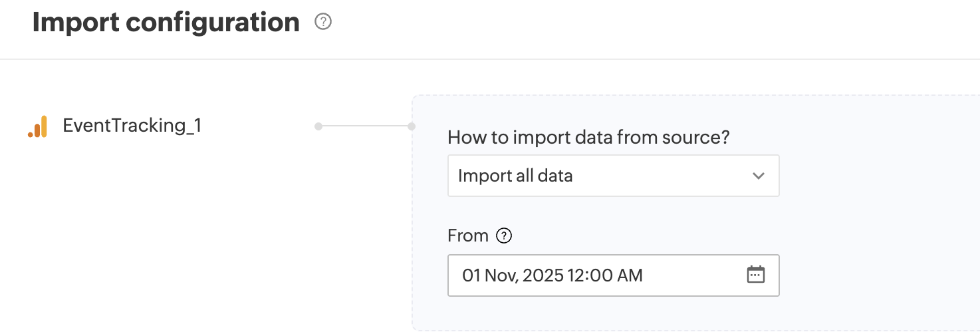Click 'How to import data from source?' label
The width and height of the screenshot is (980, 334).
(588, 138)
